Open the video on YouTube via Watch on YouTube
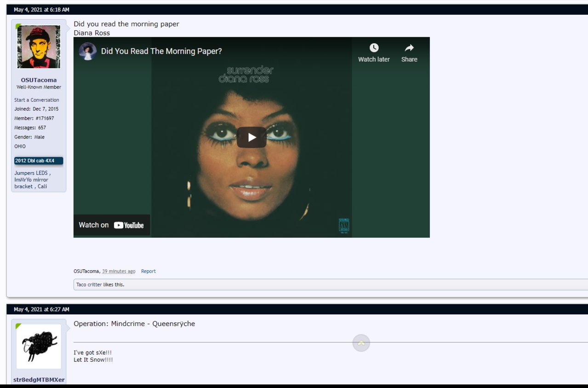The image size is (588, 388). tap(112, 225)
